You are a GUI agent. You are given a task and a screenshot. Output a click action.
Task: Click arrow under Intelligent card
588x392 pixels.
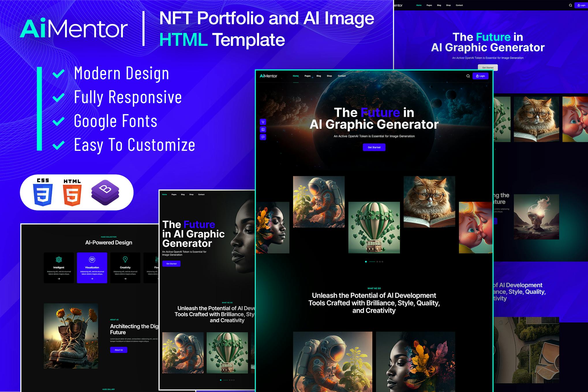click(x=59, y=279)
